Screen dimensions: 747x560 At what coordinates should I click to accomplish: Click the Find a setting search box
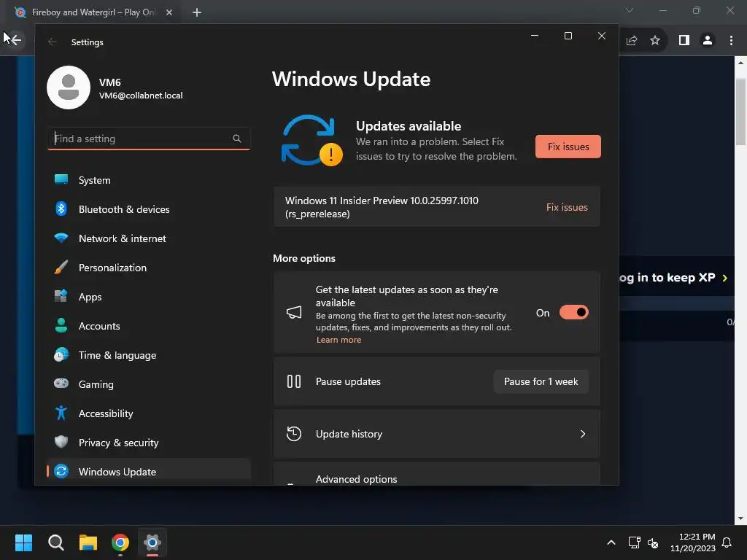(149, 139)
